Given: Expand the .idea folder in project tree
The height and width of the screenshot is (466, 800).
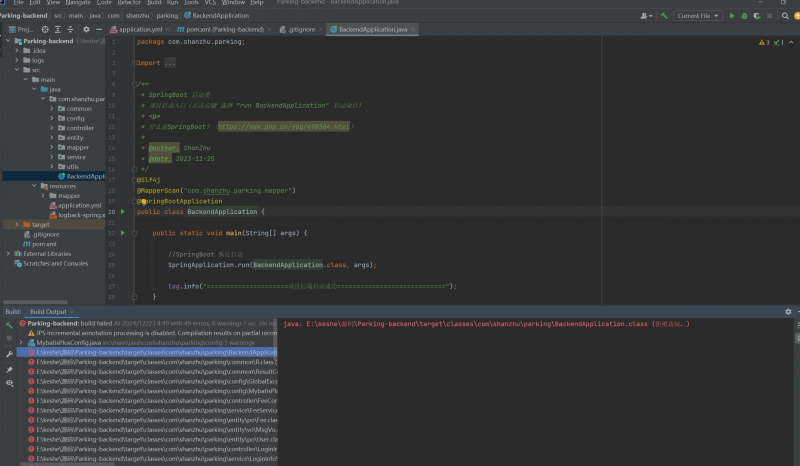Looking at the screenshot, I should (x=17, y=51).
